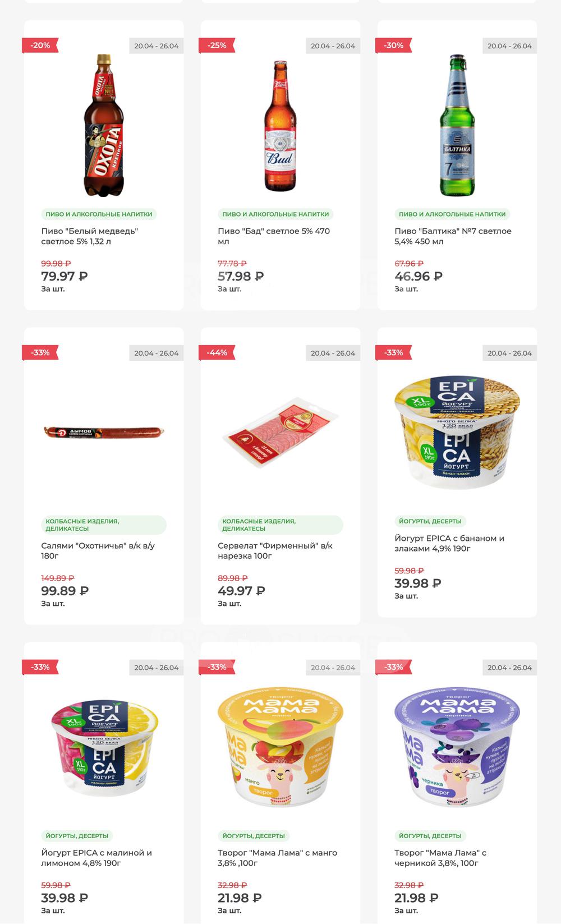The image size is (561, 924).
Task: Select Йогурты, десерты tag on EPICA banana card
Action: tap(430, 521)
